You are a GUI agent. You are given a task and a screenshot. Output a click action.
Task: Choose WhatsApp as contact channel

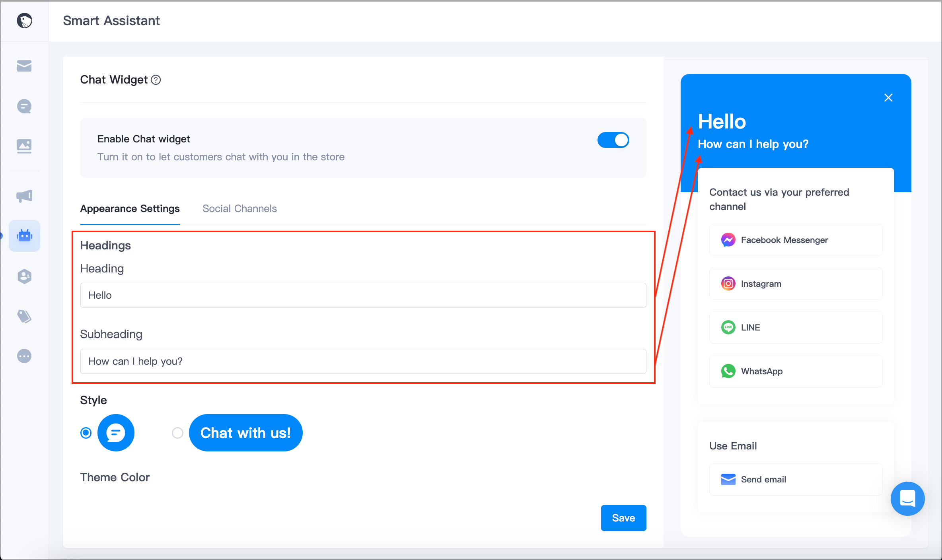pyautogui.click(x=795, y=371)
